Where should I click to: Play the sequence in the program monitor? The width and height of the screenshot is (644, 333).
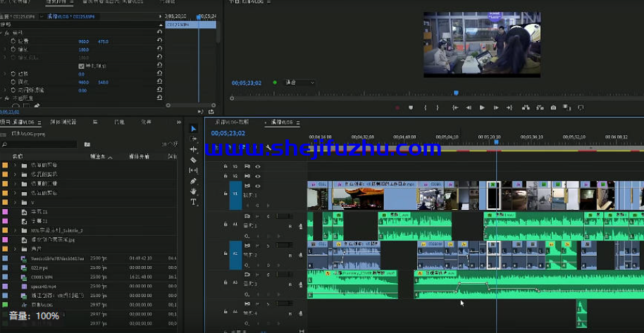pyautogui.click(x=482, y=108)
